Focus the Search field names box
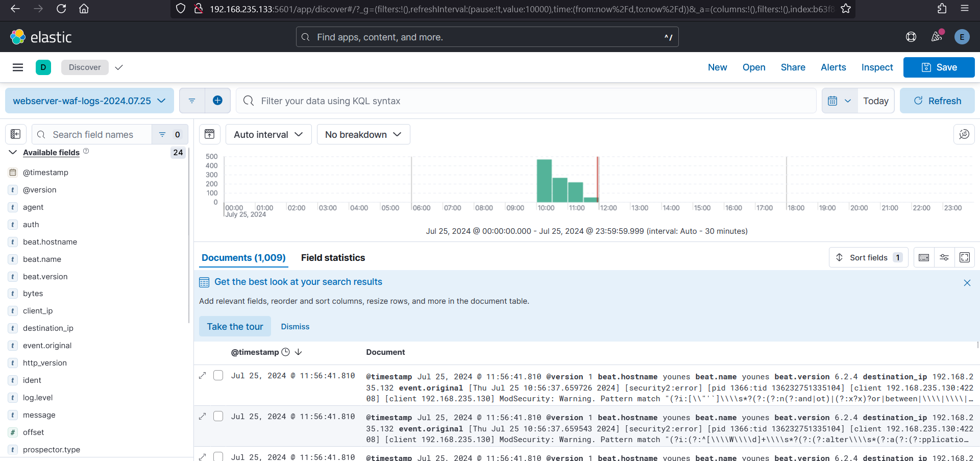The image size is (980, 461). [x=92, y=134]
